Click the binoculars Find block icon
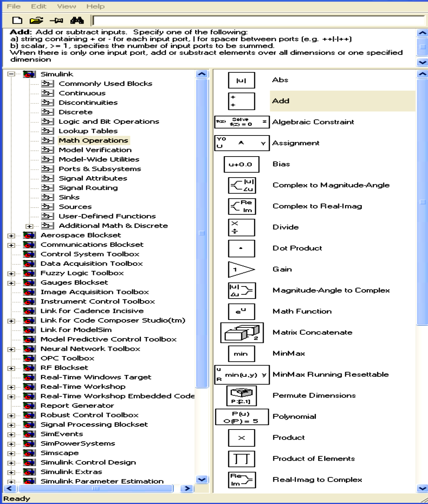The image size is (428, 504). tap(77, 21)
